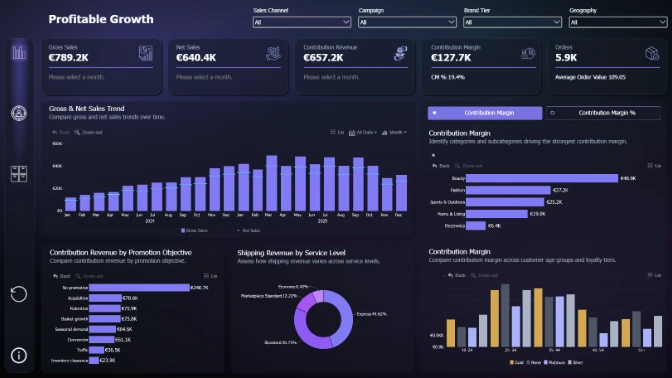This screenshot has width=672, height=378.
Task: Toggle Silver legend entry
Action: pyautogui.click(x=576, y=363)
